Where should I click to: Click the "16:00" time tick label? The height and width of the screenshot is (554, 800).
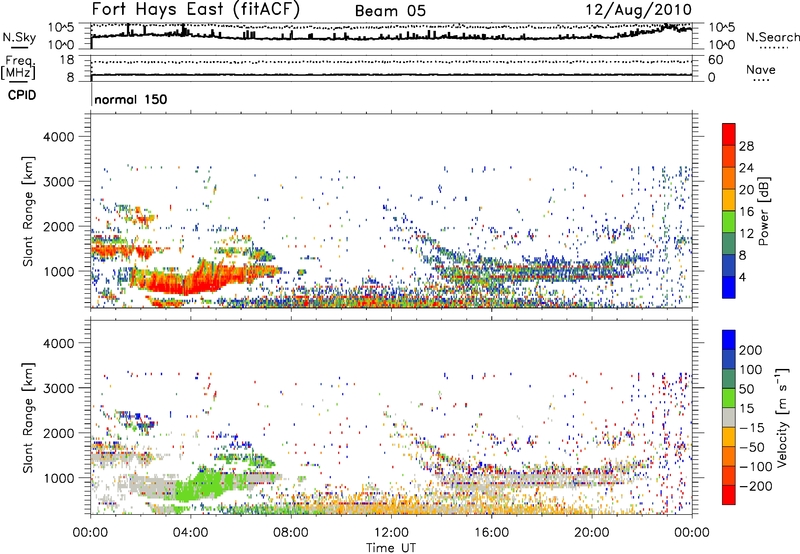[x=491, y=533]
